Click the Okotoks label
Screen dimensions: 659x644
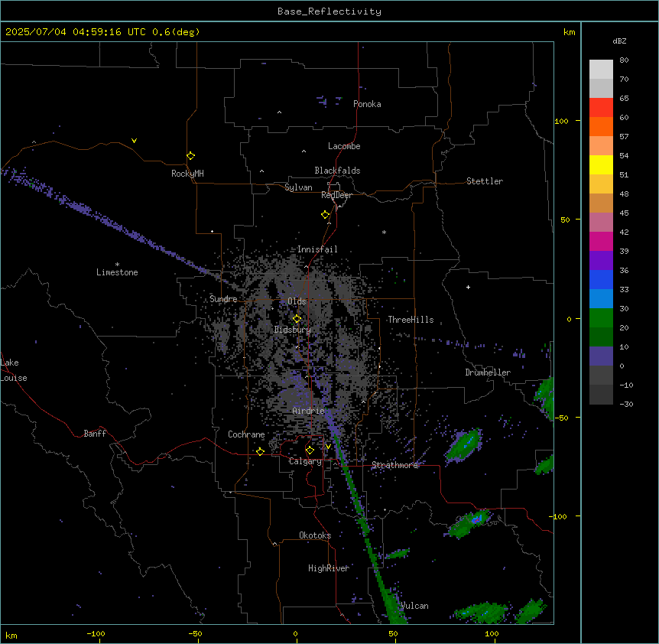click(315, 535)
